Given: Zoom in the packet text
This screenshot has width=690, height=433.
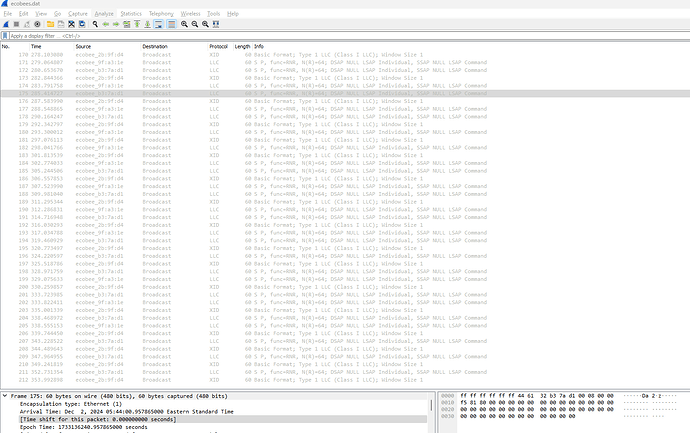Looking at the screenshot, I should (x=184, y=24).
